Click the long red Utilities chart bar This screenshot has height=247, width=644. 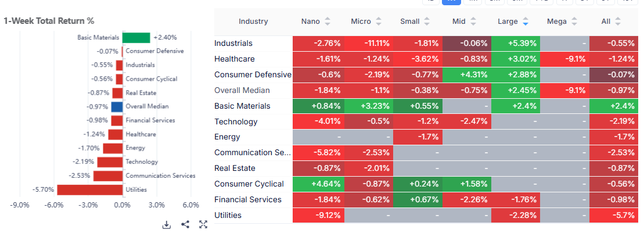pyautogui.click(x=90, y=189)
